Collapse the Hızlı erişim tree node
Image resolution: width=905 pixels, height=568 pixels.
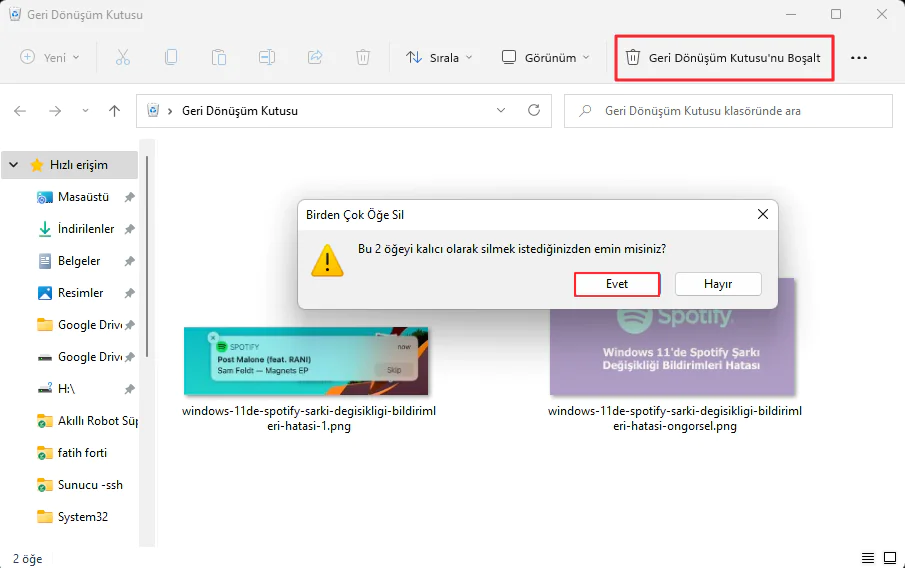coord(14,165)
